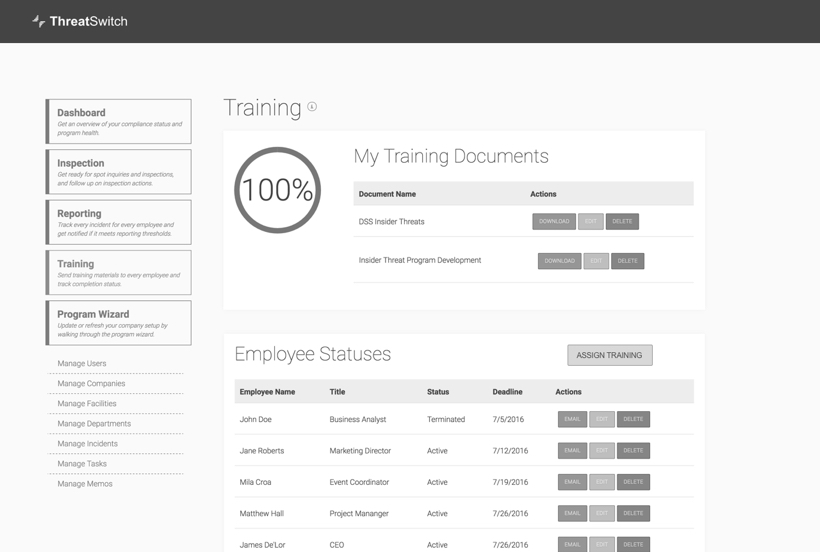
Task: Click the 100% completion progress circle
Action: click(277, 190)
